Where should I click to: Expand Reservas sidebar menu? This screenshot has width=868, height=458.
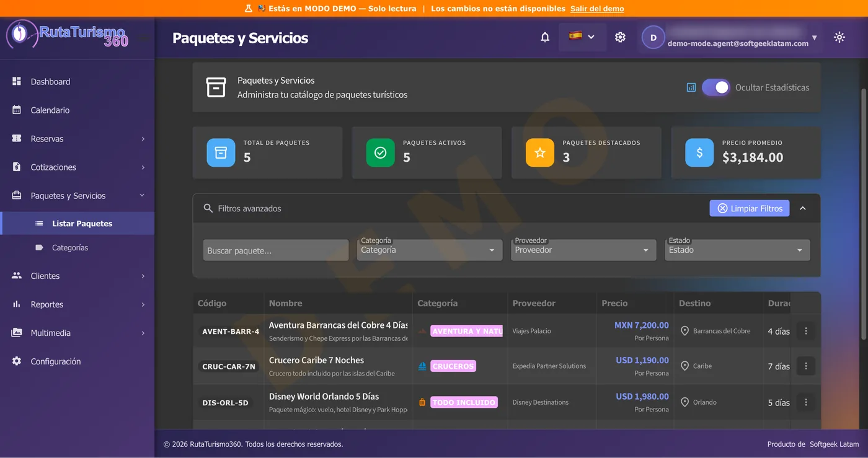[x=77, y=138]
